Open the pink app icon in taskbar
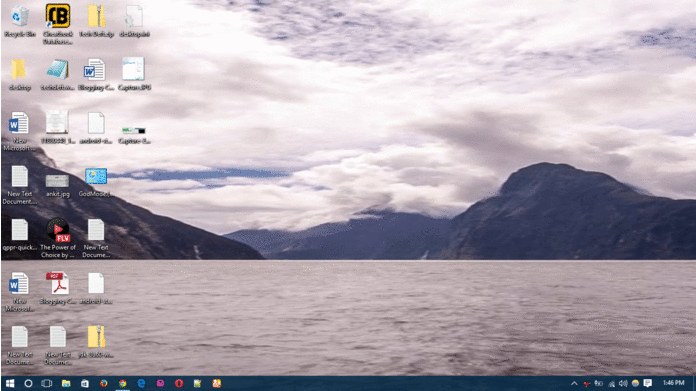Viewport: 696px width, 391px height. [160, 383]
